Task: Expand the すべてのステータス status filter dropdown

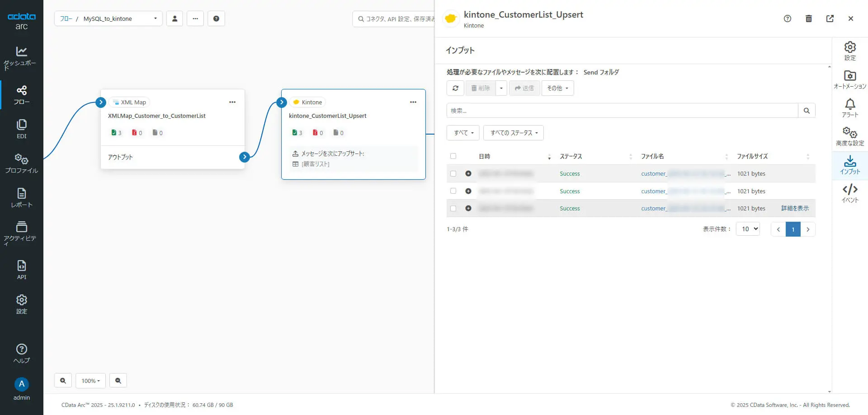Action: click(514, 133)
